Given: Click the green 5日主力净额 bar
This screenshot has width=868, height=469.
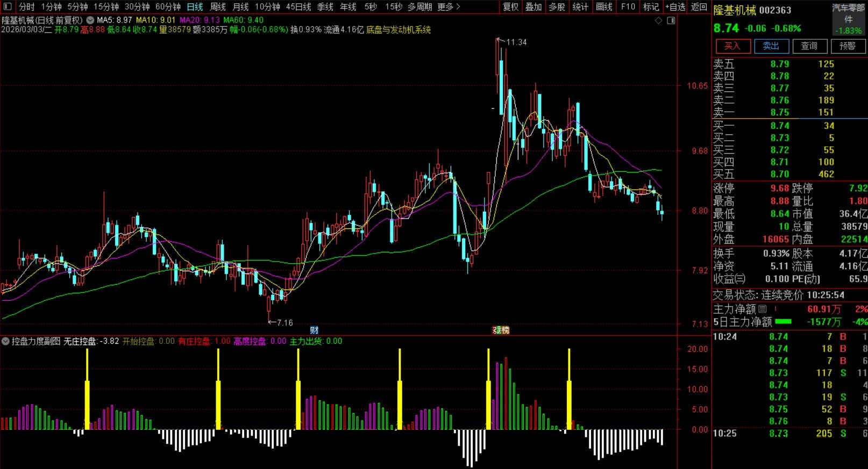Looking at the screenshot, I should (x=783, y=322).
